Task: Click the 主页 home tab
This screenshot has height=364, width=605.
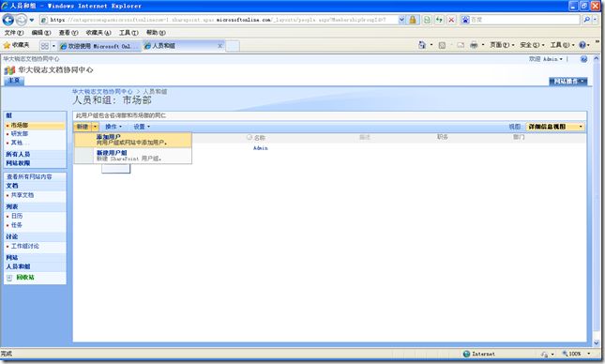Action: [x=14, y=81]
